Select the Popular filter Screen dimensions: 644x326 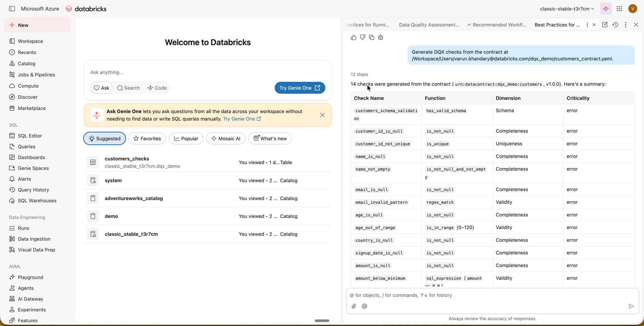click(186, 138)
